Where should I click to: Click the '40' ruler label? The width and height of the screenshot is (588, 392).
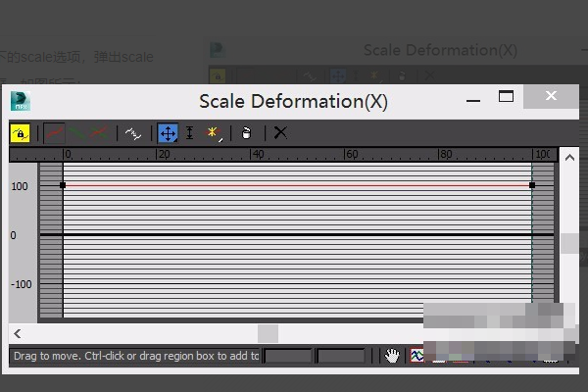[x=259, y=155]
